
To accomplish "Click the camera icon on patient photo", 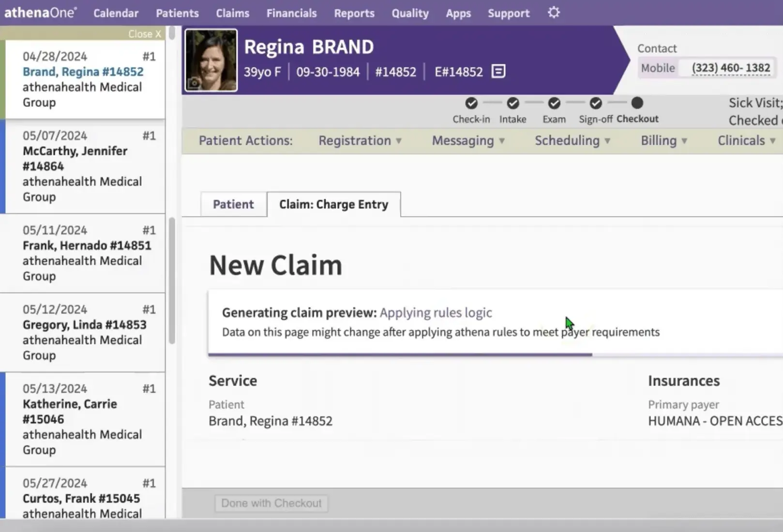I will 194,83.
